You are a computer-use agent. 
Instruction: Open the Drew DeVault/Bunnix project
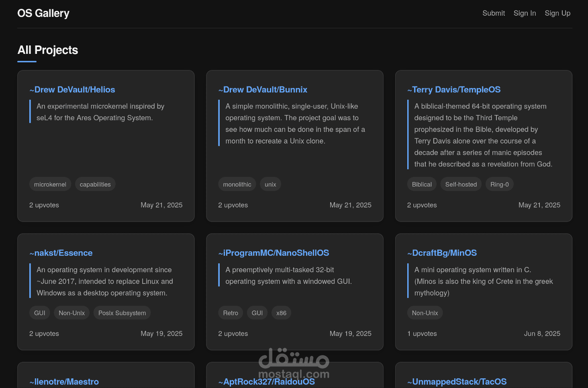click(263, 90)
